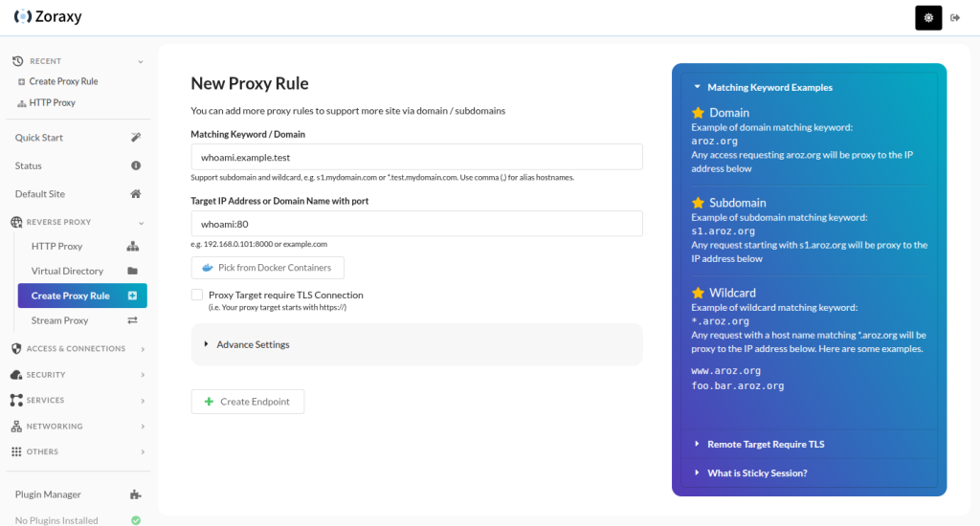Click Others grid icon
The width and height of the screenshot is (980, 526).
(16, 451)
